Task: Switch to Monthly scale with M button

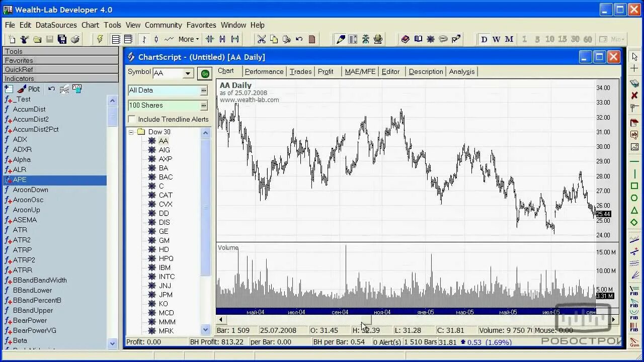Action: pyautogui.click(x=509, y=39)
